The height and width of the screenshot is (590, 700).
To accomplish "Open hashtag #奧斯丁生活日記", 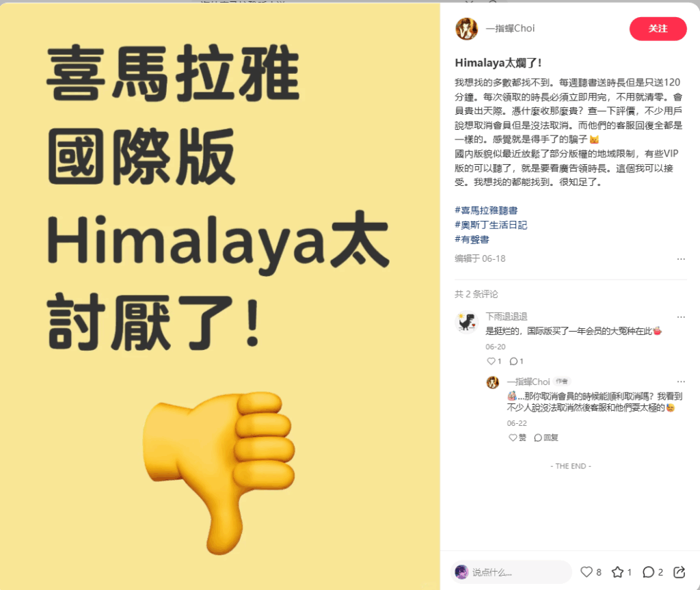I will (x=491, y=225).
